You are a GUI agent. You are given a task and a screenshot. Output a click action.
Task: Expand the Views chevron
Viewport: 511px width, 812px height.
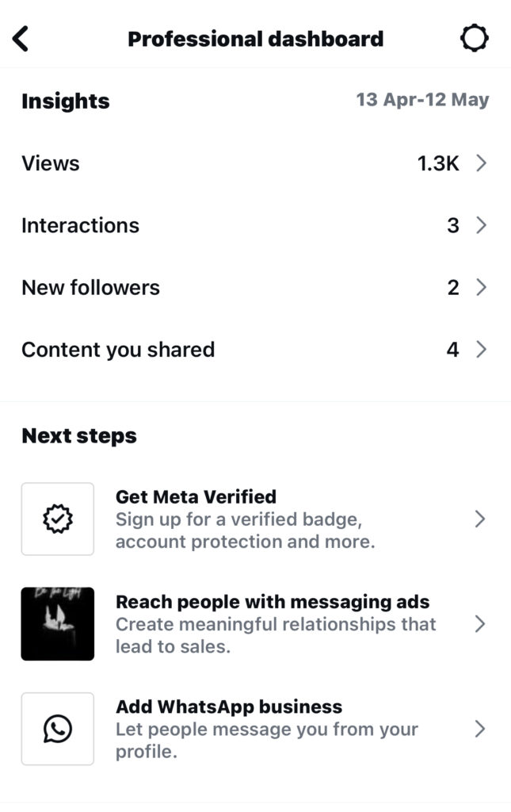click(481, 163)
